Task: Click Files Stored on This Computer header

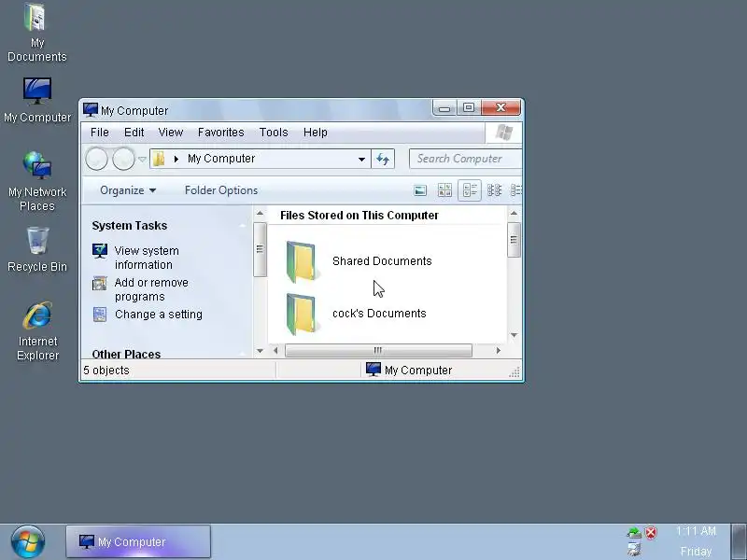Action: coord(359,216)
